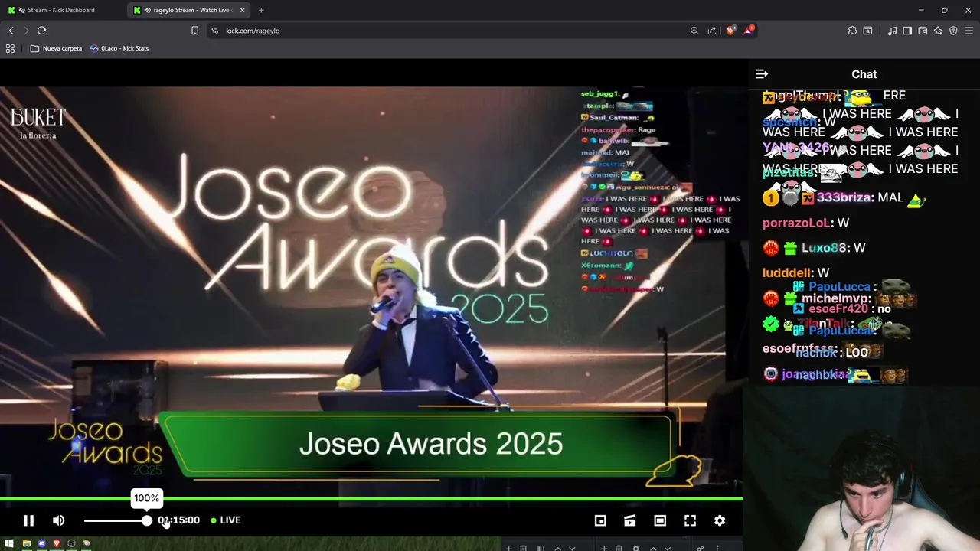Jump to LIVE in the player
The height and width of the screenshot is (551, 980).
226,520
